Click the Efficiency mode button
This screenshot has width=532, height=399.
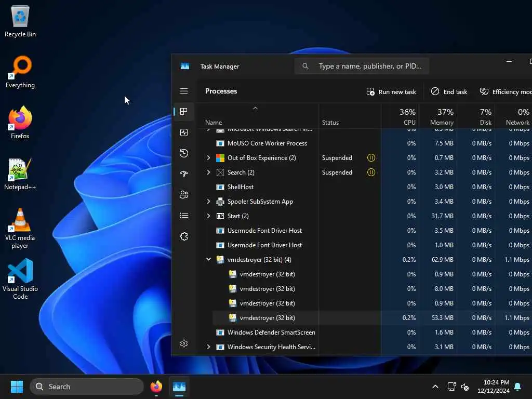pyautogui.click(x=505, y=91)
